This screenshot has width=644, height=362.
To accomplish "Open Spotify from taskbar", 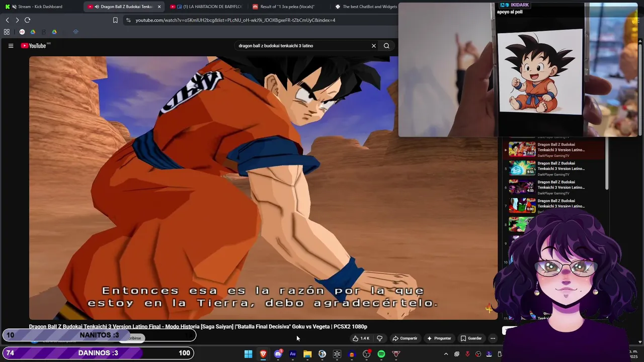I will (381, 354).
